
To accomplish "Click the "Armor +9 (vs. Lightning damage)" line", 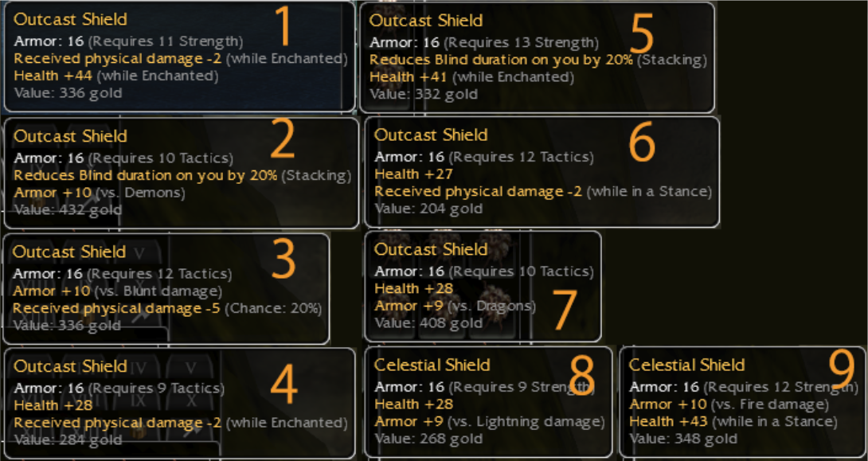I will (x=489, y=421).
